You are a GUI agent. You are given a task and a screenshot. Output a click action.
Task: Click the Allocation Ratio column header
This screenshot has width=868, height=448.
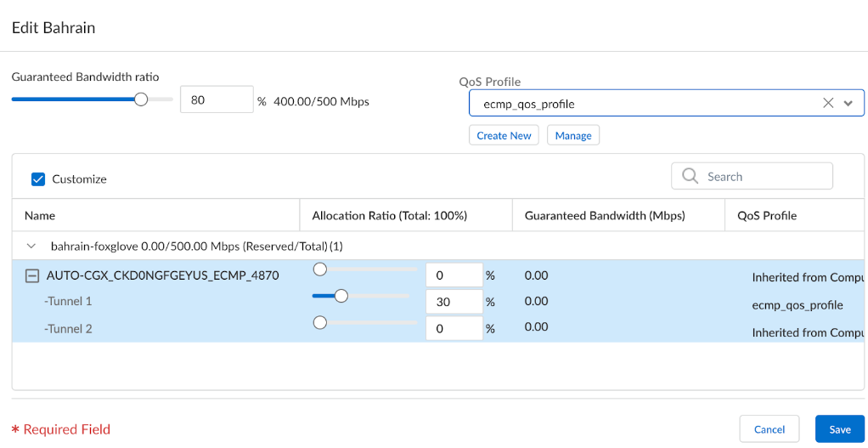tap(389, 216)
